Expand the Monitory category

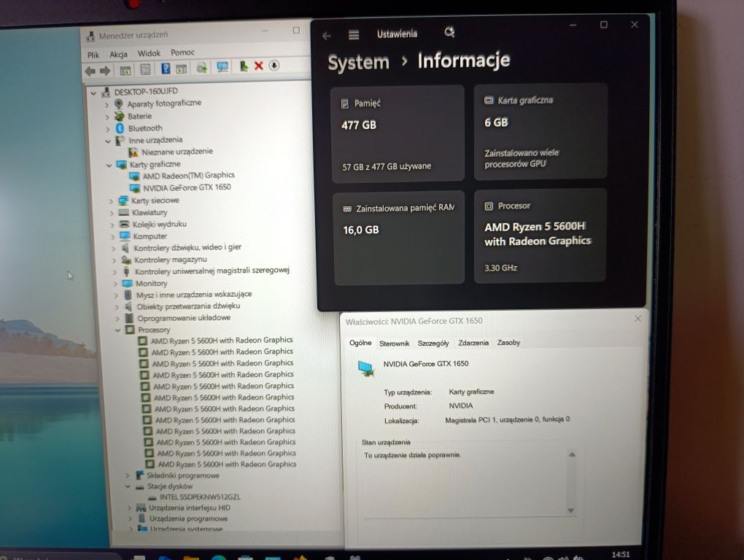coord(115,284)
